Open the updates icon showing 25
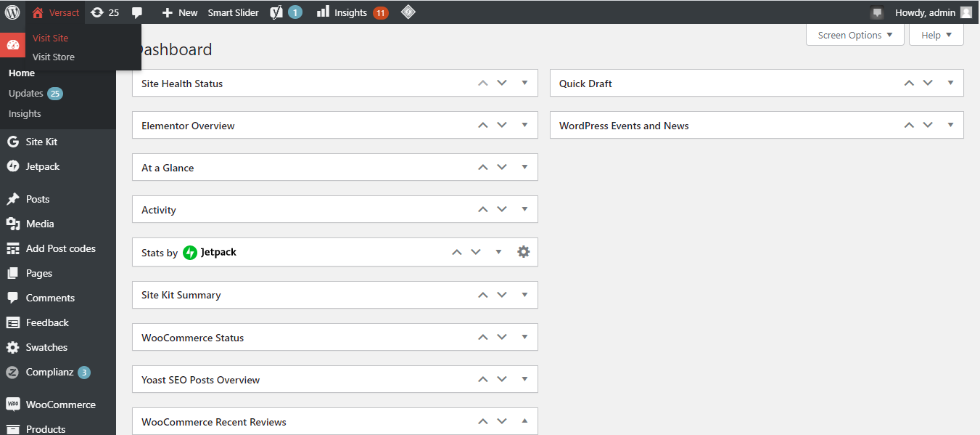The image size is (980, 435). tap(105, 12)
